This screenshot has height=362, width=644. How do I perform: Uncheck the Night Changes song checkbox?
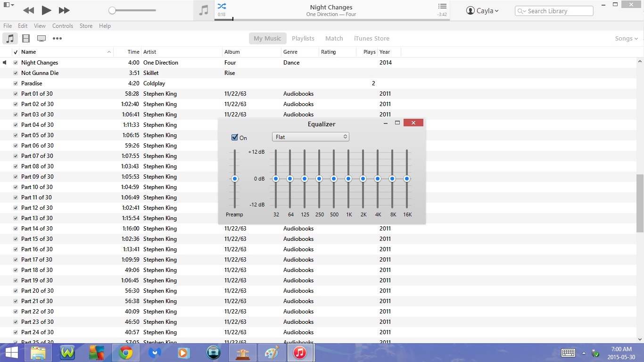tap(16, 63)
